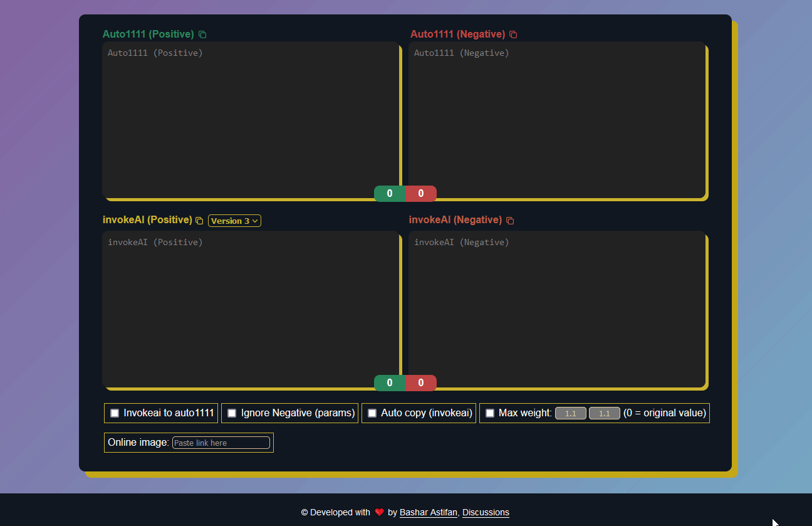This screenshot has height=526, width=812.
Task: Open the Bashar Astifan link
Action: pos(429,512)
